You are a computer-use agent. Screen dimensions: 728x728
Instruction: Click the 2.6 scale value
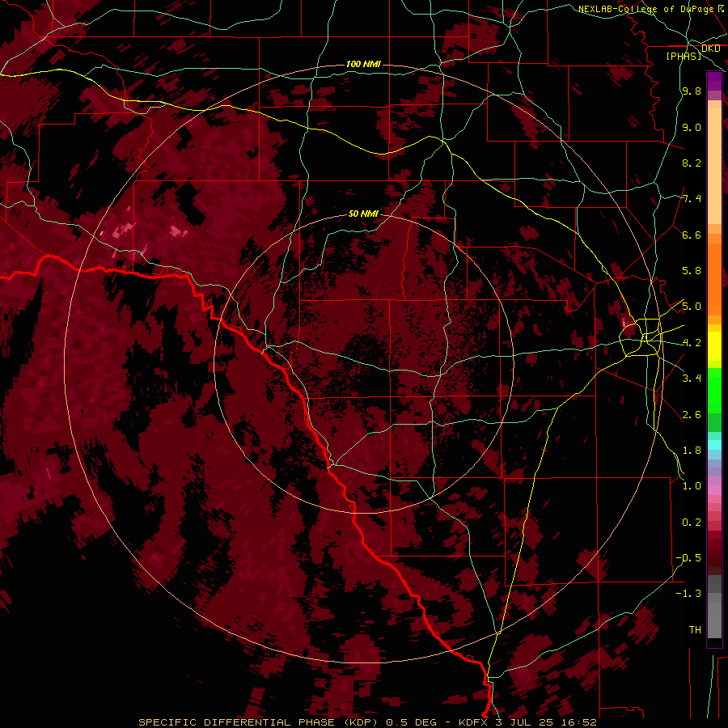(692, 415)
